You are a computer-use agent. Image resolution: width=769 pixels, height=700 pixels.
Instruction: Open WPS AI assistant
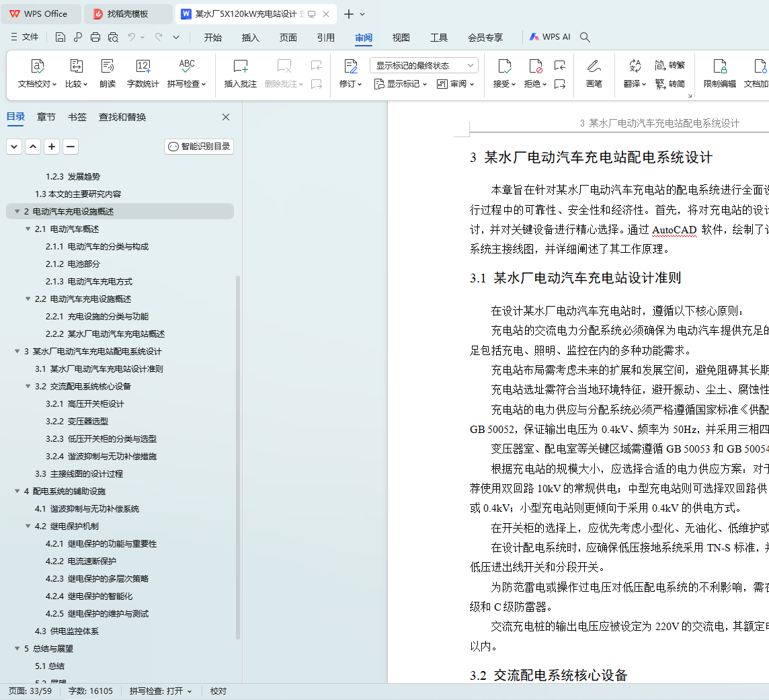(550, 37)
